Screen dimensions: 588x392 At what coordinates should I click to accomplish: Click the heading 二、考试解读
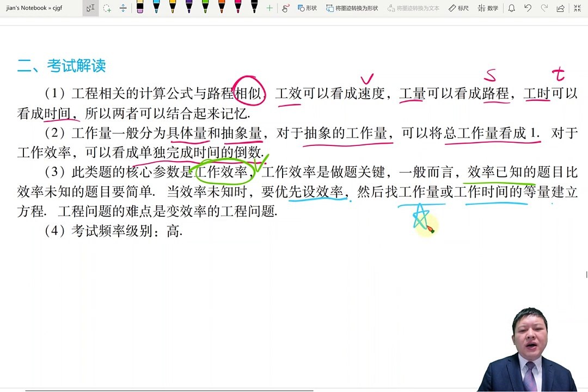pyautogui.click(x=62, y=66)
